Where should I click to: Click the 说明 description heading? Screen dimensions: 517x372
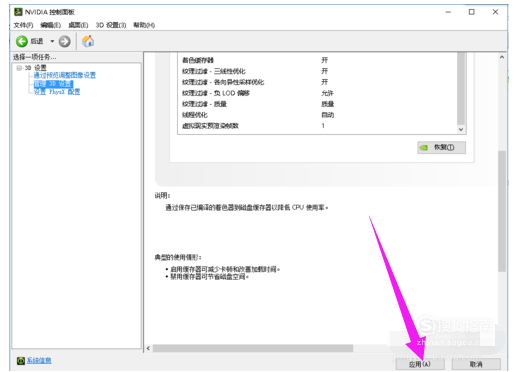(x=162, y=196)
